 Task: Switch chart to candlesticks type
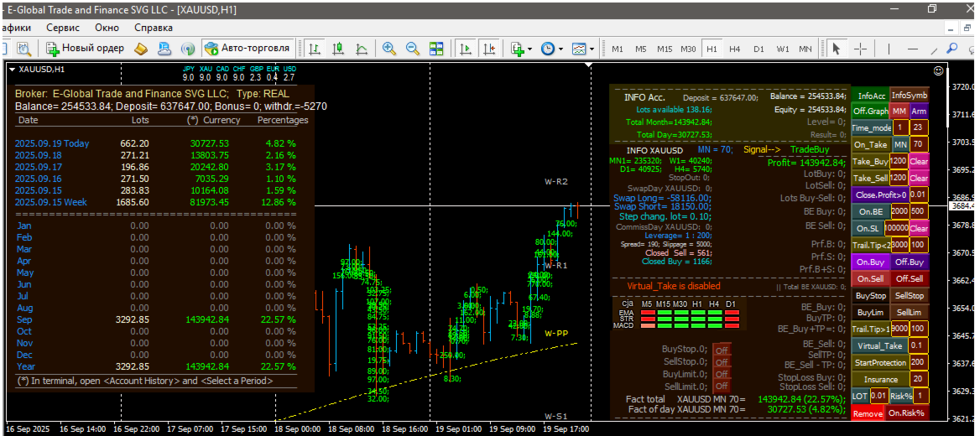[x=338, y=48]
